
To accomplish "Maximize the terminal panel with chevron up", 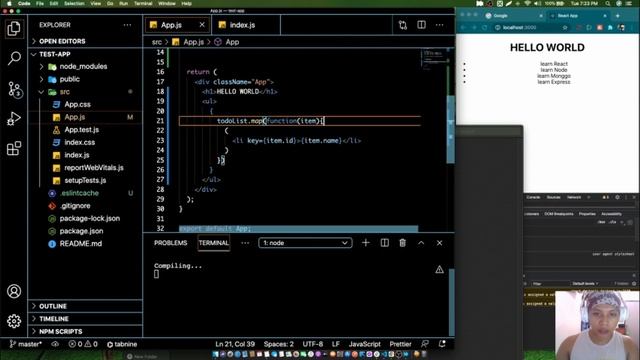I will click(421, 243).
